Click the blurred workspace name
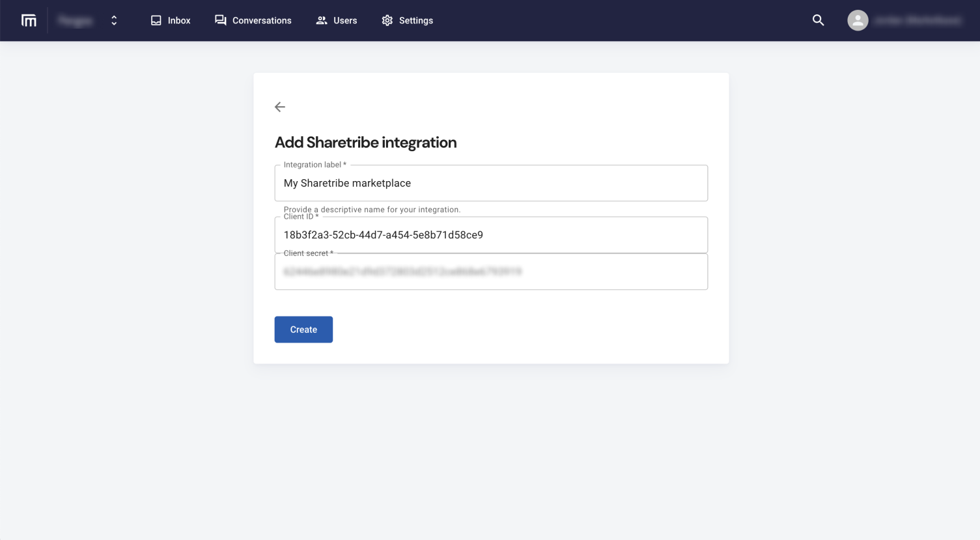 coord(76,21)
